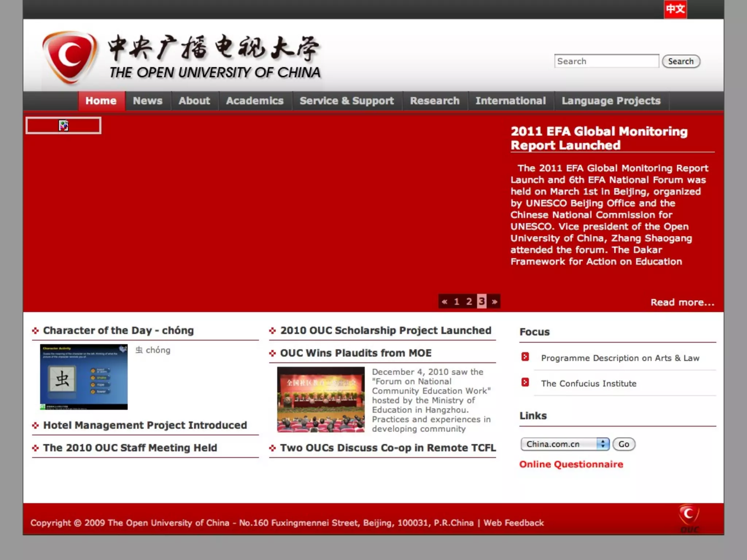Open the China.com.cn links dropdown
The width and height of the screenshot is (747, 560).
565,444
